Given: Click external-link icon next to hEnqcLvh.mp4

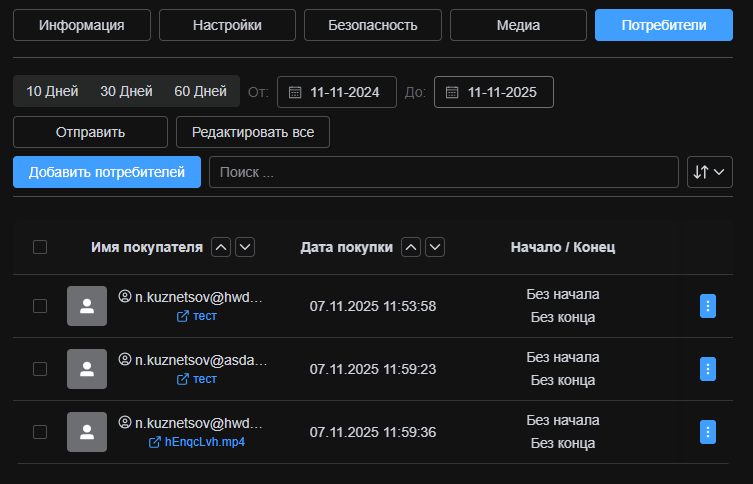Looking at the screenshot, I should click(155, 442).
